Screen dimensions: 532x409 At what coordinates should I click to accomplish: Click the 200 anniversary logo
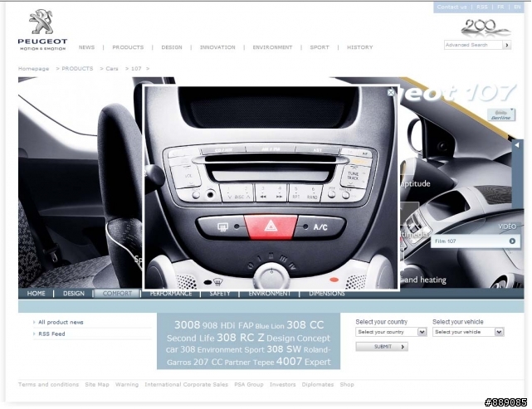coord(486,28)
